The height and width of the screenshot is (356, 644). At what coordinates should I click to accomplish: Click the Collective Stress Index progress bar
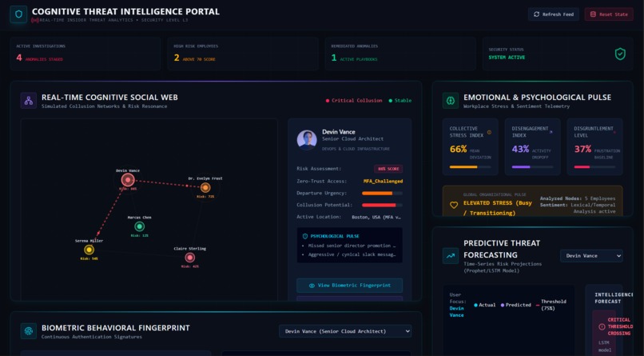tap(471, 167)
